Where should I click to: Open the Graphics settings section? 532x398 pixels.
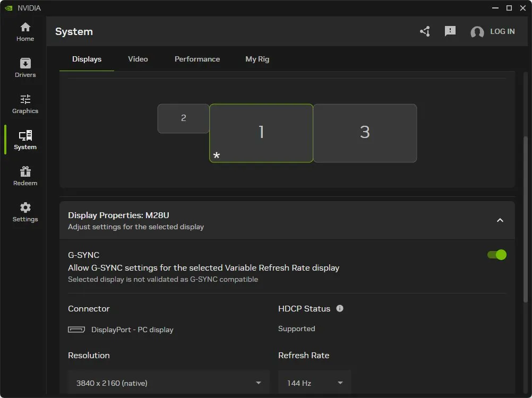pyautogui.click(x=25, y=104)
